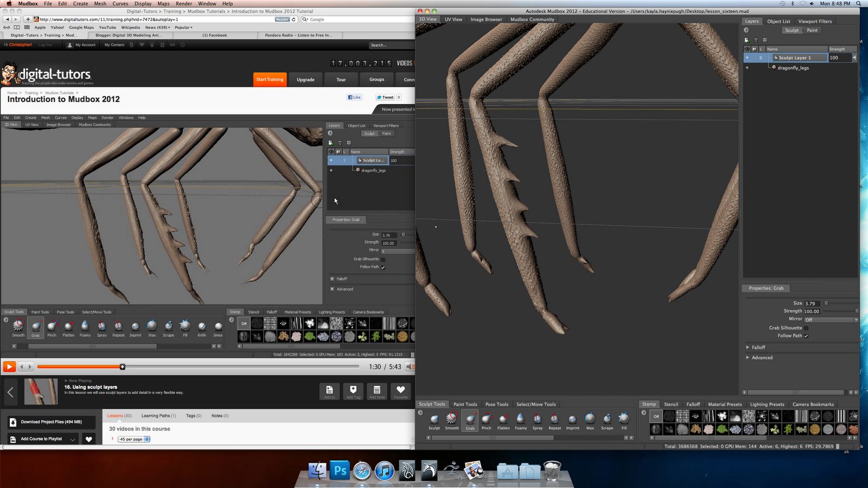The width and height of the screenshot is (868, 488).
Task: Open the Stencil tab in Mudbox window
Action: coord(671,404)
